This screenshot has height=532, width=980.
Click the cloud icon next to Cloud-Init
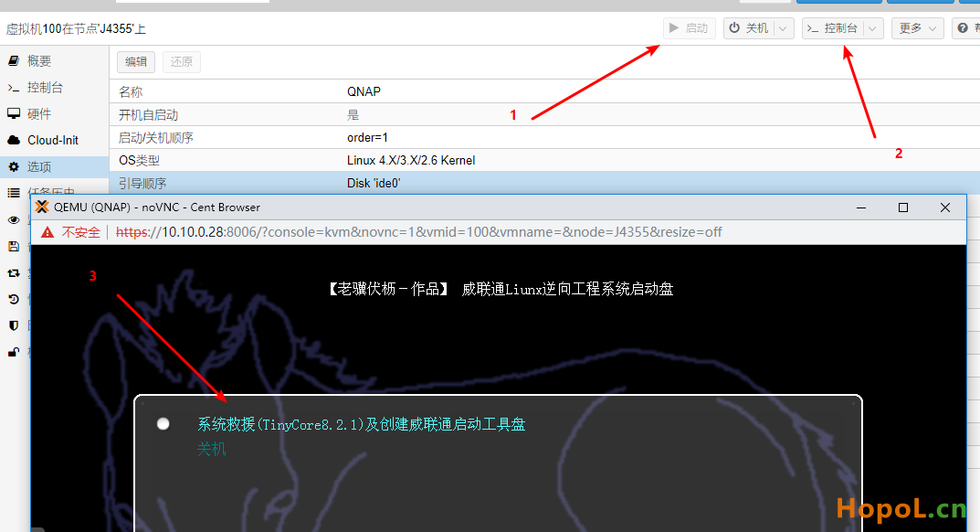click(x=13, y=140)
